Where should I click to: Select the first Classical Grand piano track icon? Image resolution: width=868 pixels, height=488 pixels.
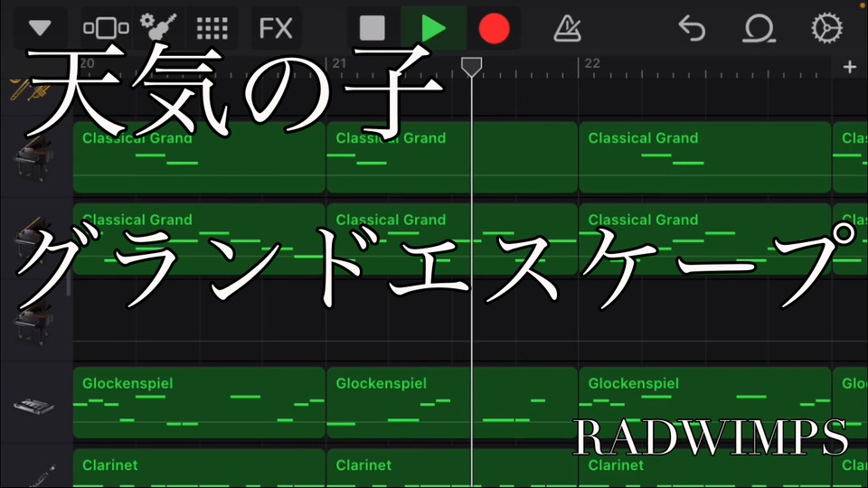(x=33, y=158)
